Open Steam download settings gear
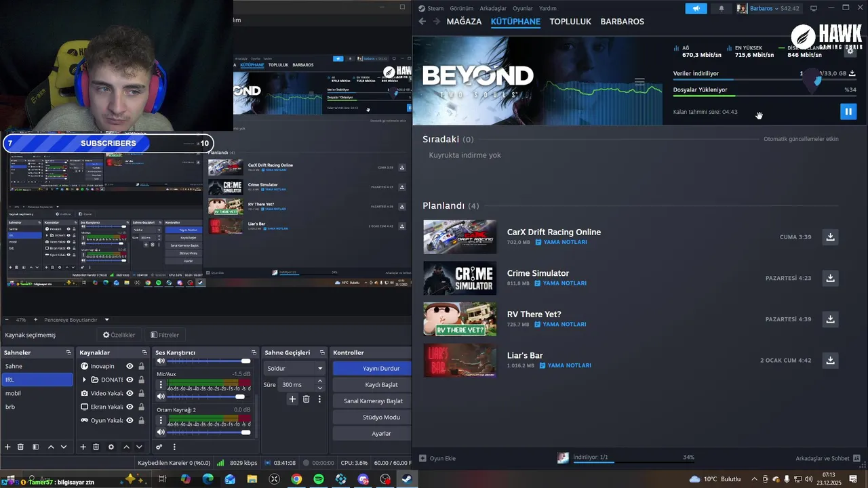Image resolution: width=868 pixels, height=488 pixels. coord(850,52)
